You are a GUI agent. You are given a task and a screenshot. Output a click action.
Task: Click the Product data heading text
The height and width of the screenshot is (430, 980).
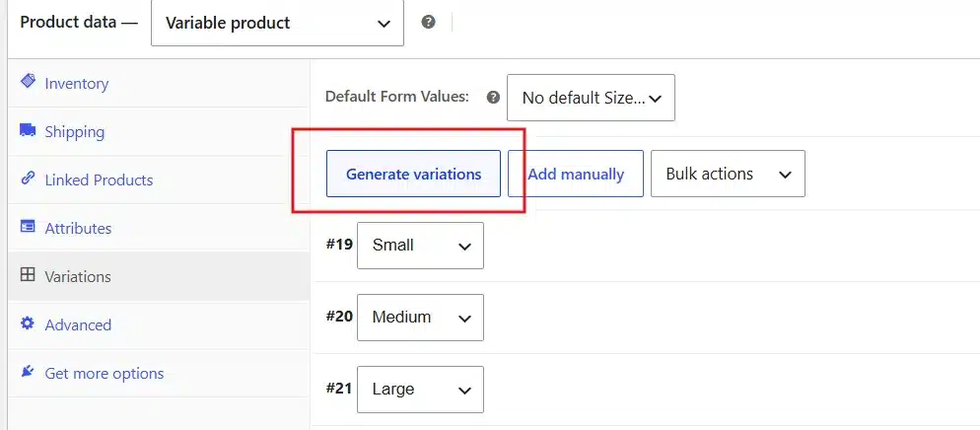79,22
